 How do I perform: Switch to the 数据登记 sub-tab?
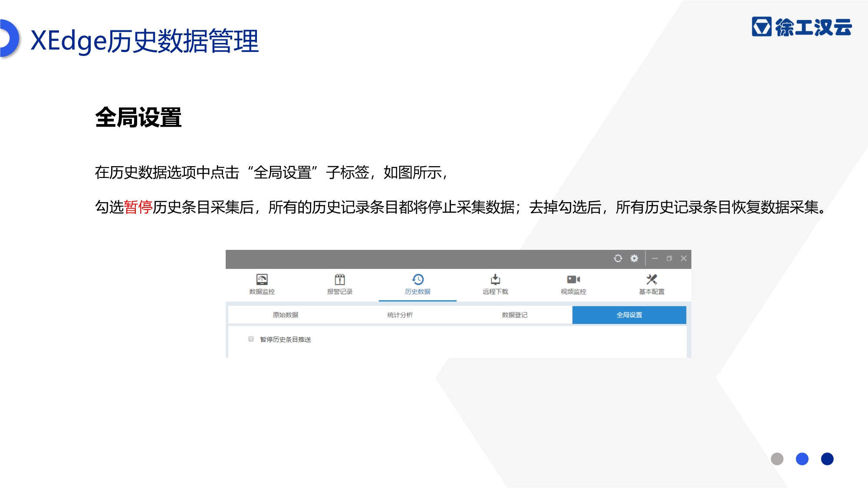point(515,315)
